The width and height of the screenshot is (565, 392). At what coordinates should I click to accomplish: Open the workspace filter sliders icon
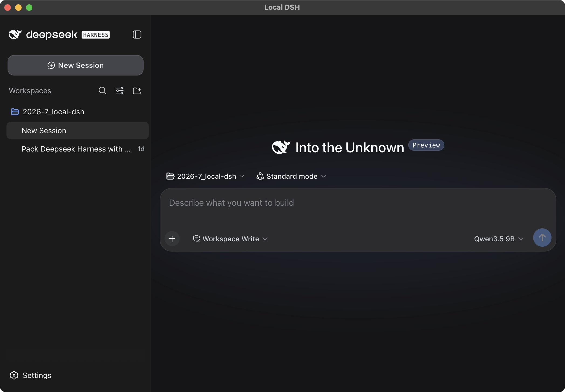point(120,91)
